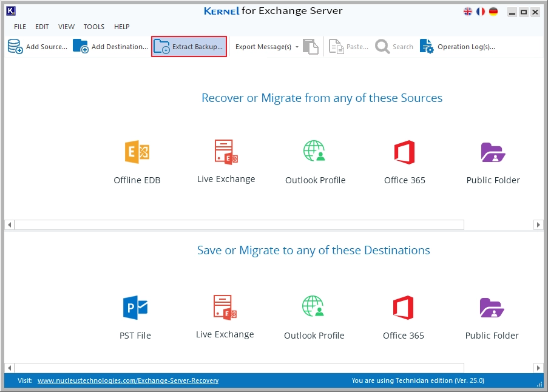Click the Paste toolbar icon
The height and width of the screenshot is (392, 548).
pos(336,47)
